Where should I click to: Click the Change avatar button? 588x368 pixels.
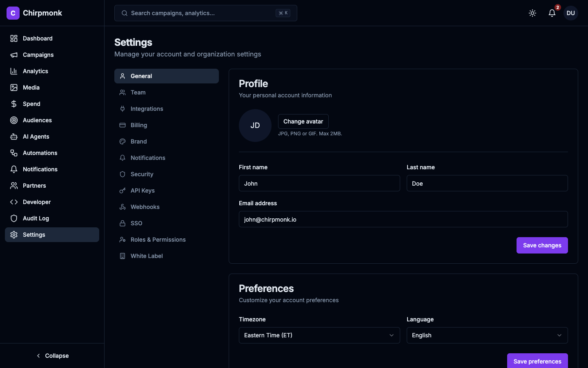[x=303, y=121]
